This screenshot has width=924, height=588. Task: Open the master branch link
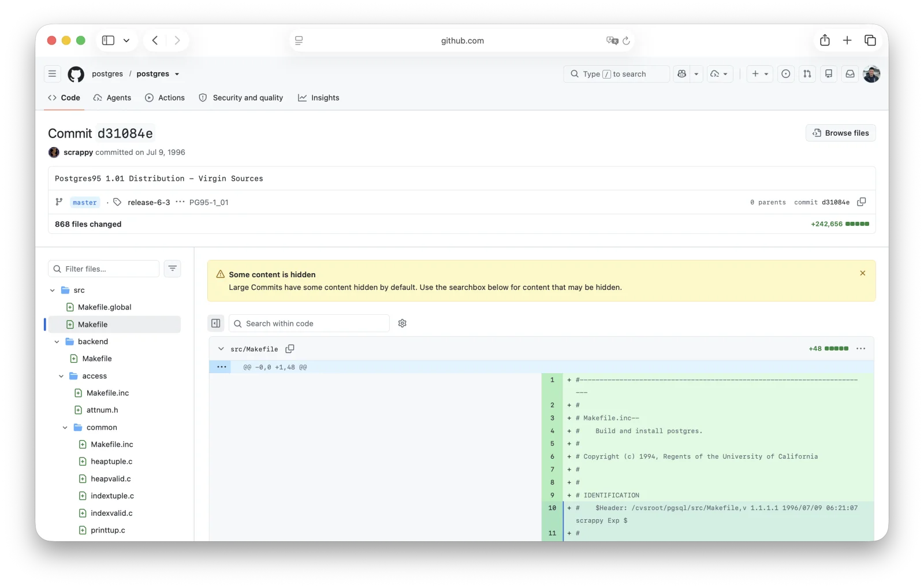click(85, 202)
